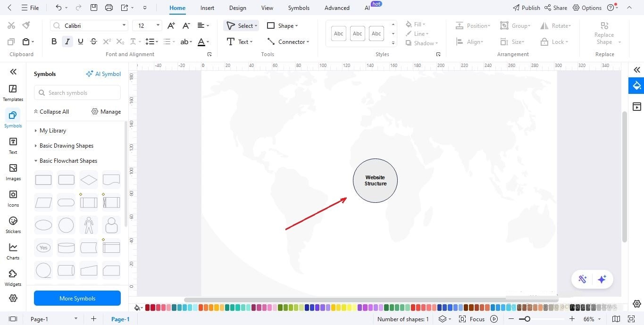Switch to the Symbols ribbon tab
This screenshot has width=644, height=325.
click(299, 8)
